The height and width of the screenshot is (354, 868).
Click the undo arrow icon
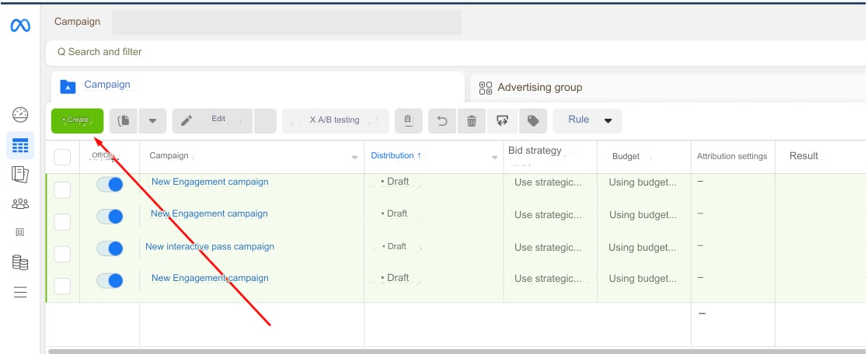[442, 120]
